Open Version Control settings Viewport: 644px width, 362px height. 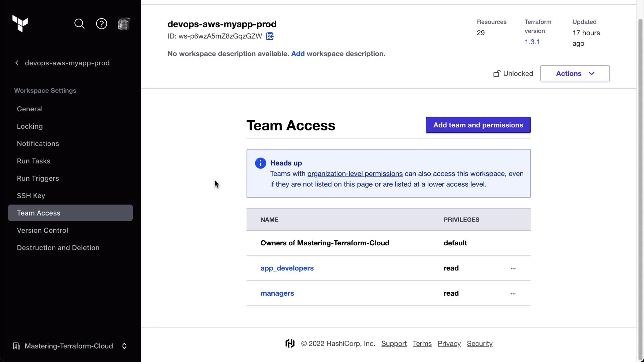pyautogui.click(x=43, y=230)
